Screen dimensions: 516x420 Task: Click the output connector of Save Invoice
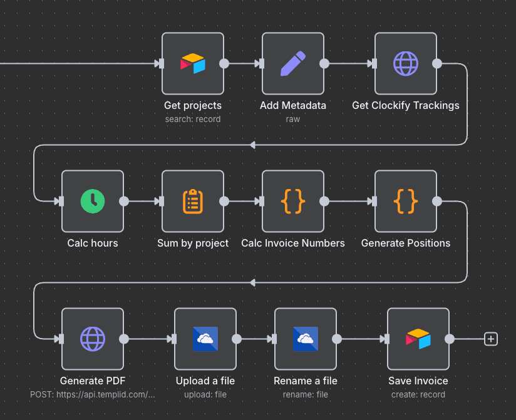click(x=450, y=339)
